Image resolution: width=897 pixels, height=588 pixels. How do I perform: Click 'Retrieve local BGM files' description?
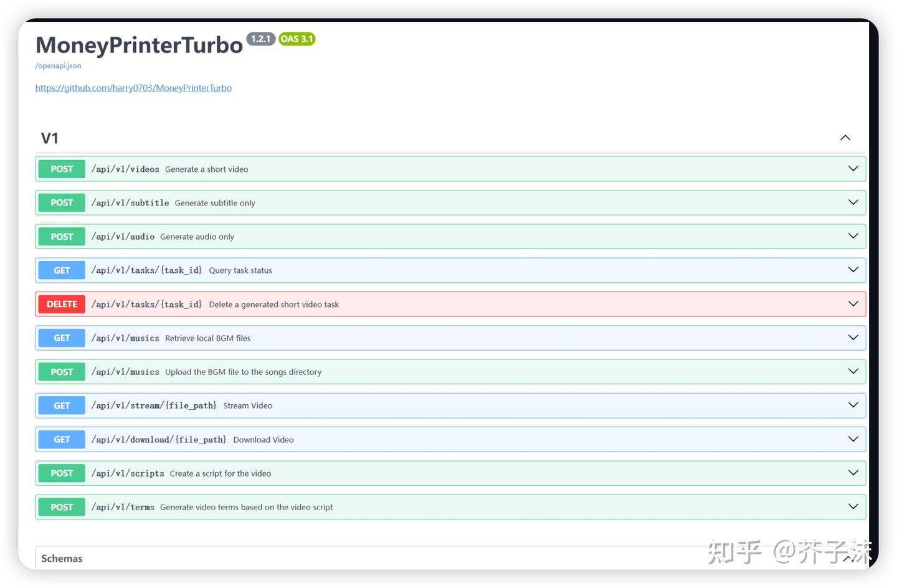[208, 338]
